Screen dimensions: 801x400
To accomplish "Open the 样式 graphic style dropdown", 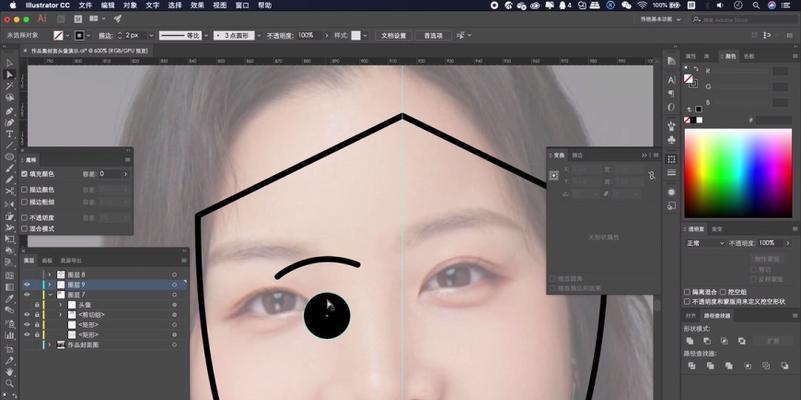I will tap(364, 36).
